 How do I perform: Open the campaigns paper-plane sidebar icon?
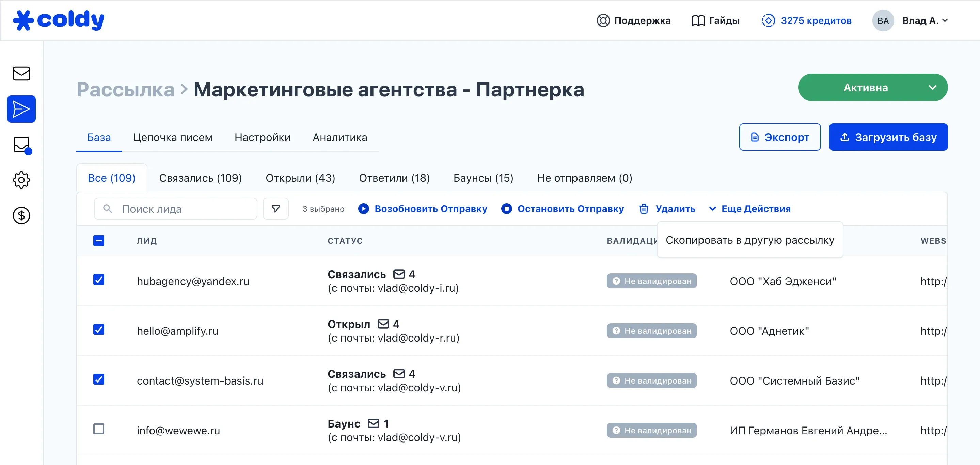click(21, 109)
